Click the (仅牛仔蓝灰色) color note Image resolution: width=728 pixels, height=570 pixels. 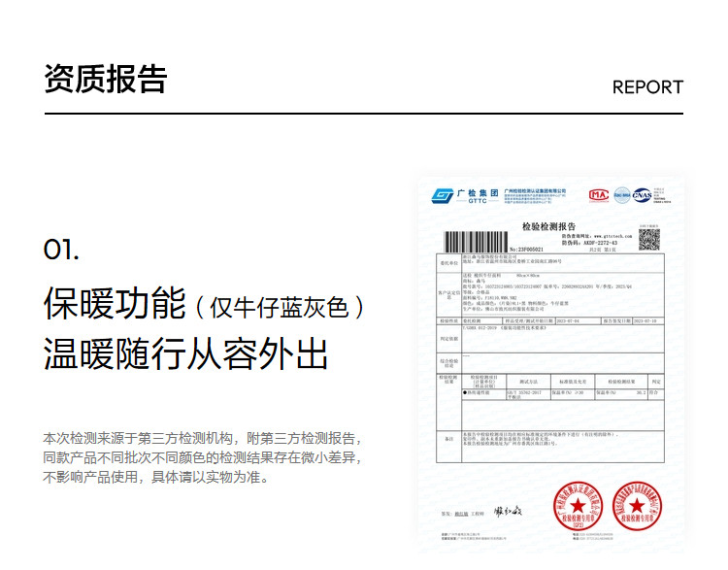click(x=280, y=308)
